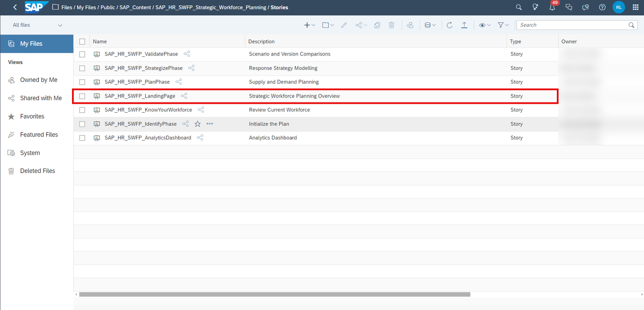The width and height of the screenshot is (644, 310).
Task: Click share icon beside SAP_HR_SWFP_KnowYourWorkforce
Action: (x=201, y=110)
